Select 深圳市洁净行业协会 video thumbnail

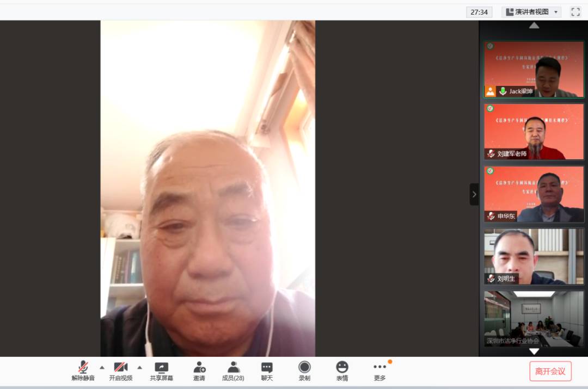[534, 319]
